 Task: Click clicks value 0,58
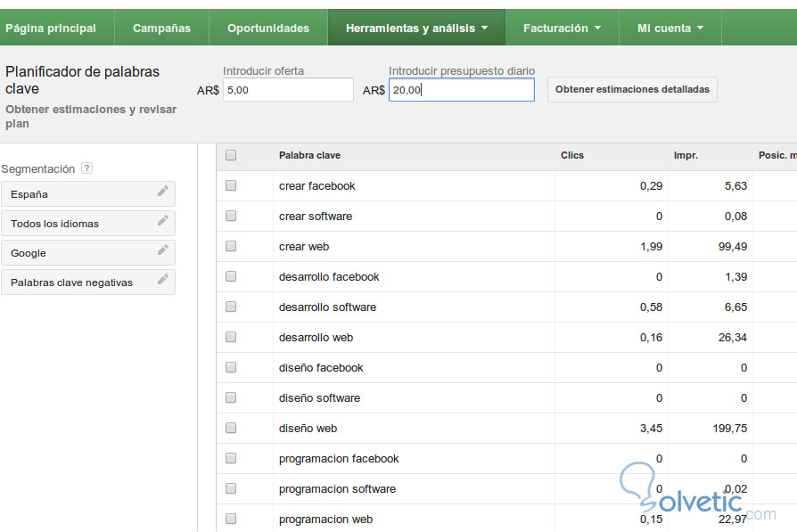(x=651, y=307)
